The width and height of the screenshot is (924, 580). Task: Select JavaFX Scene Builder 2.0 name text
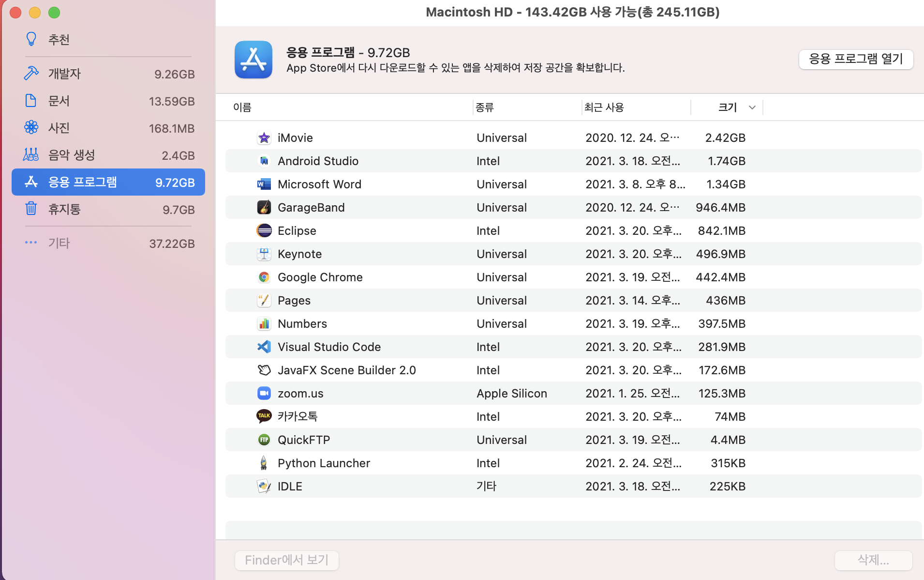click(346, 370)
